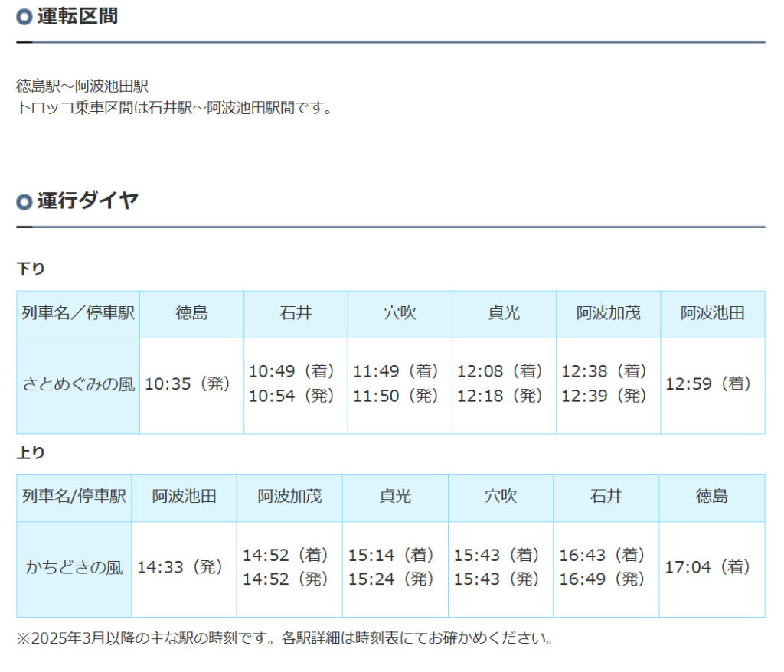Screen dimensions: 784x672
Task: Click the 下り label
Action: point(31,269)
